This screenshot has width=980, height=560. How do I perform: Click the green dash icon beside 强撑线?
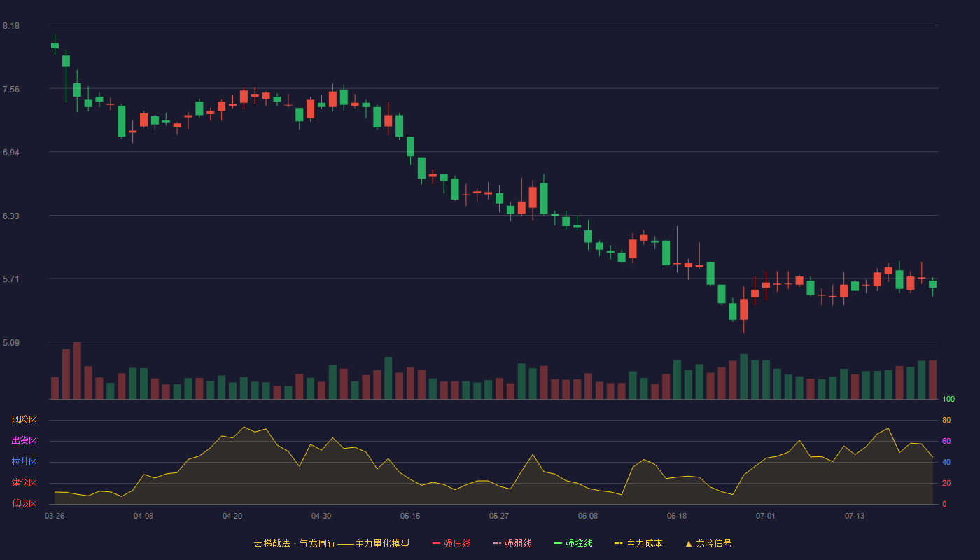558,543
